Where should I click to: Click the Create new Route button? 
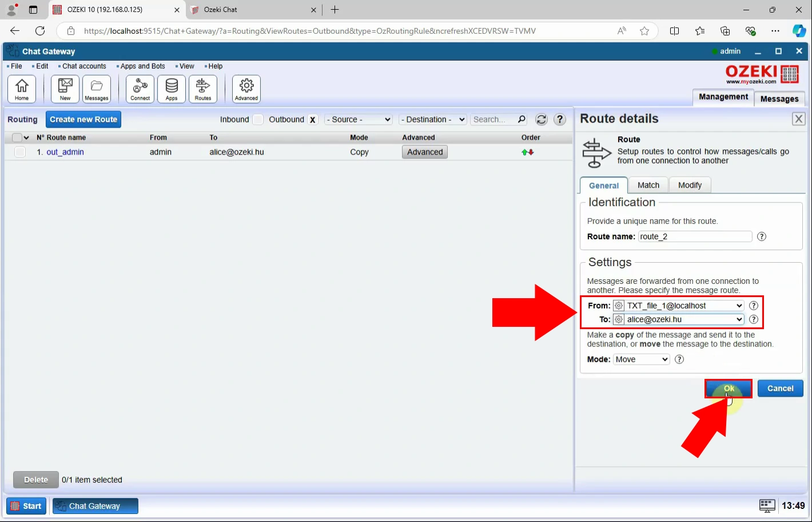pyautogui.click(x=83, y=119)
